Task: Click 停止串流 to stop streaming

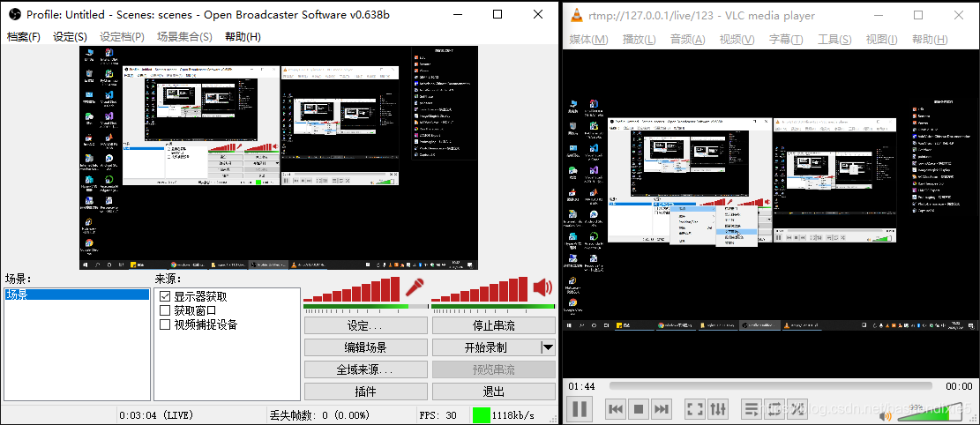Action: (494, 325)
